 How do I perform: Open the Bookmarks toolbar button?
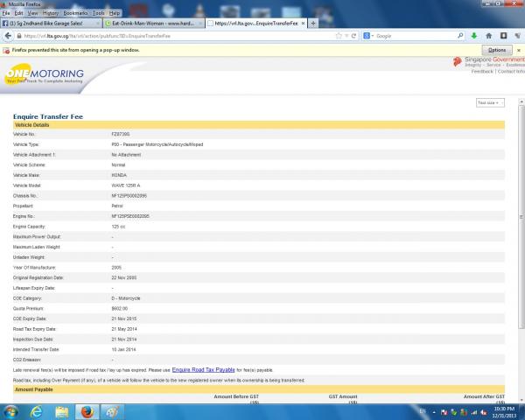pos(503,36)
